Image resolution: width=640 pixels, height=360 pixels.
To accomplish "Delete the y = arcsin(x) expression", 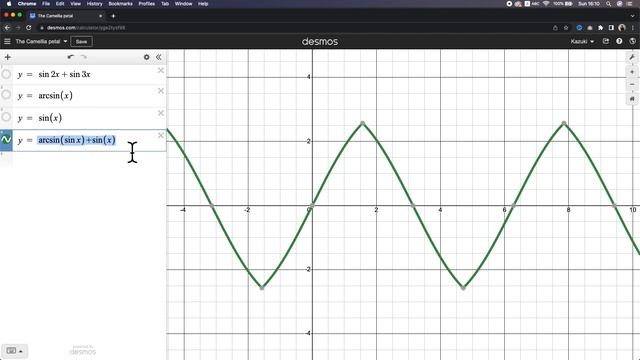I will 161,91.
